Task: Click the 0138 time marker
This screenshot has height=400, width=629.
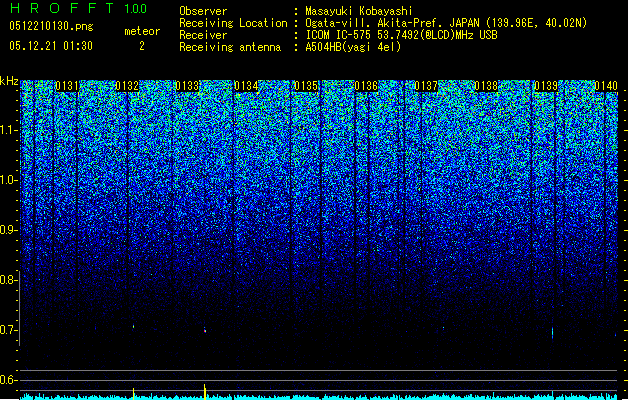Action: [x=486, y=86]
